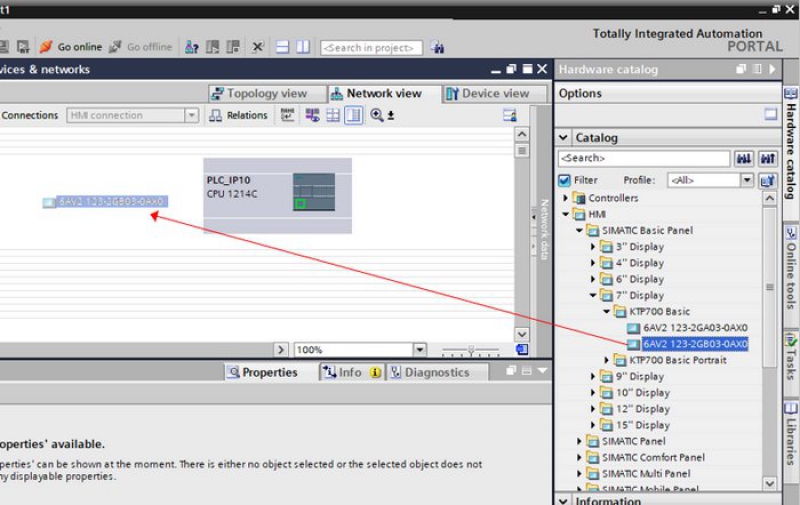
Task: Search upward in the hardware catalog
Action: [x=767, y=159]
